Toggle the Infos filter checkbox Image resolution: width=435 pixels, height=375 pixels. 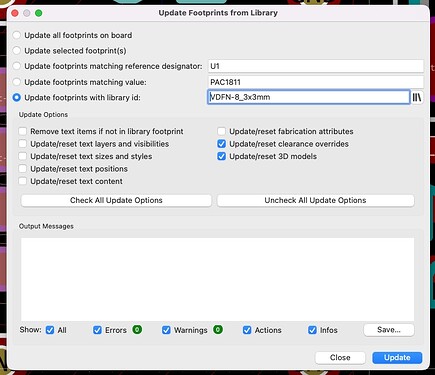[x=312, y=330]
